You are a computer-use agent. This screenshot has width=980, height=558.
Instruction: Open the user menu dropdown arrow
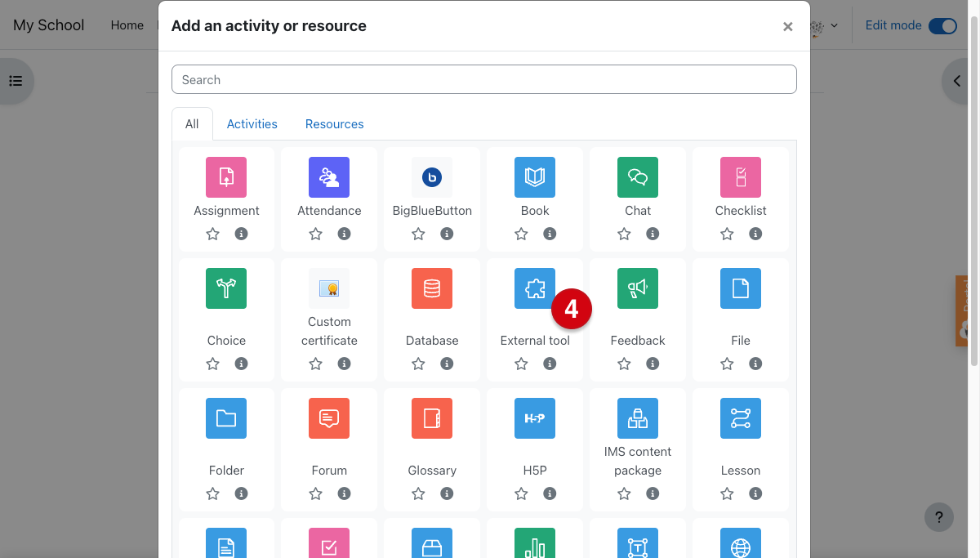(x=834, y=25)
